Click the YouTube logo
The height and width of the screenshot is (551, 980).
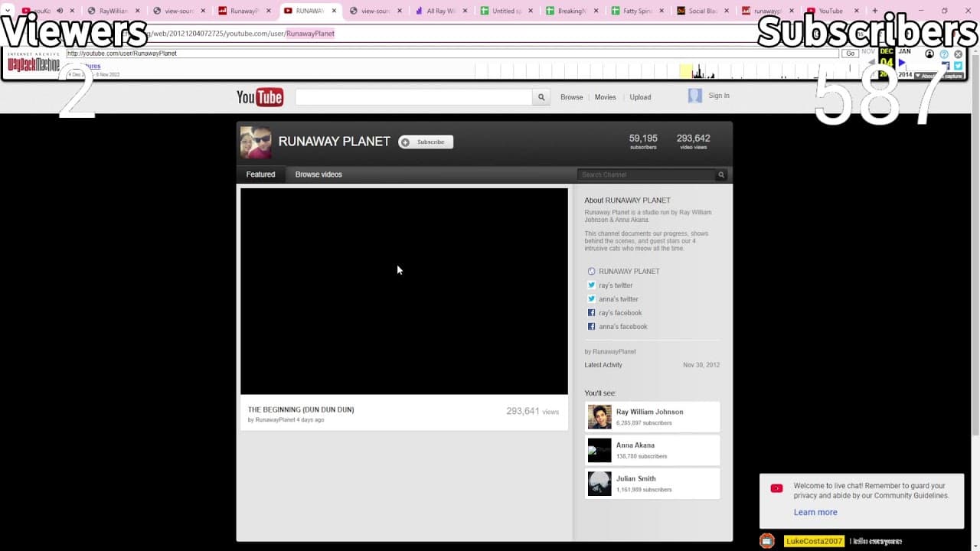(x=260, y=97)
